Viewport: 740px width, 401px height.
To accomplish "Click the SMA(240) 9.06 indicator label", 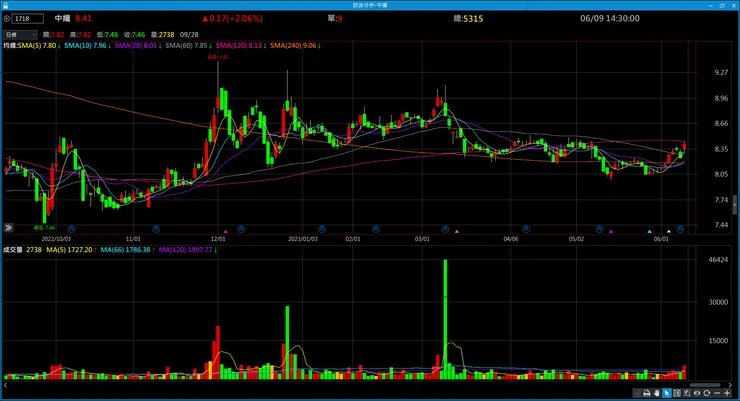I will [293, 46].
